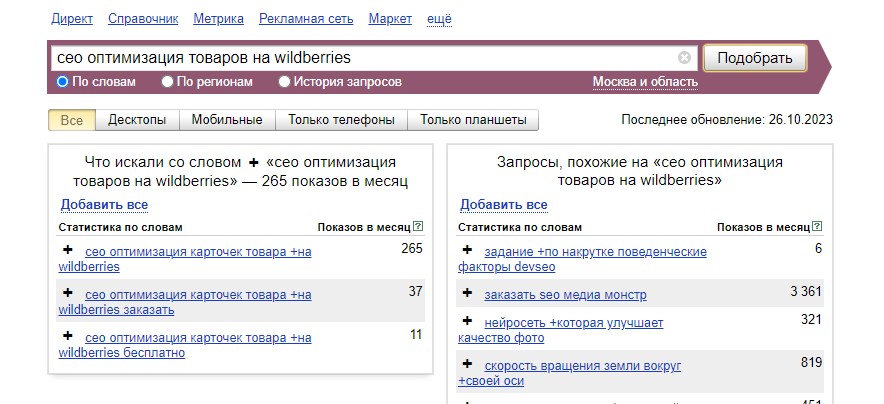Image resolution: width=884 pixels, height=404 pixels.
Task: Clear the search query with the X icon
Action: [x=684, y=58]
